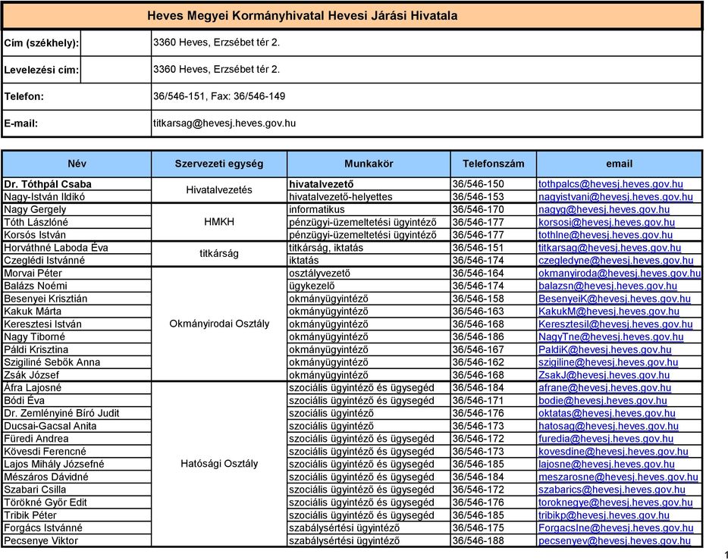Open the afrane@hevesj.heves.gov.hu link

coord(604,388)
